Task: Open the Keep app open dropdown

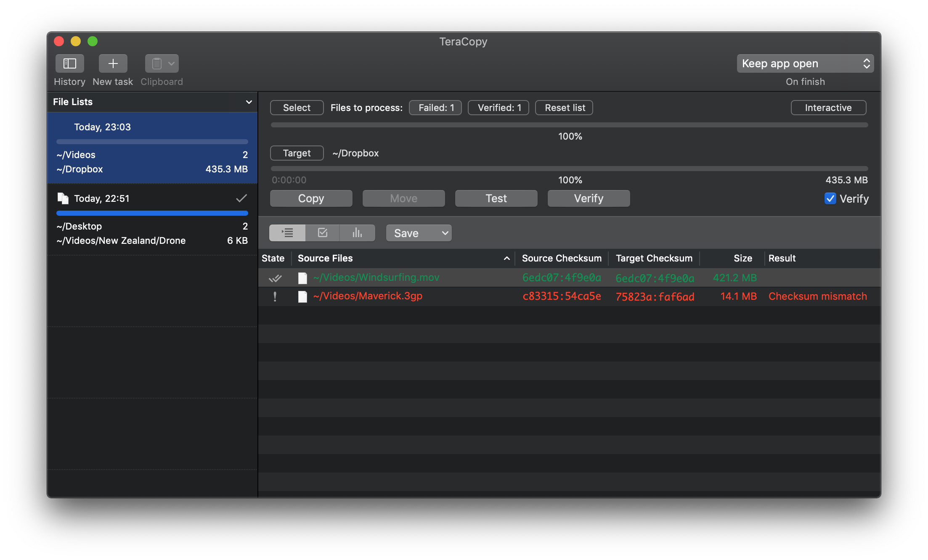Action: [804, 63]
